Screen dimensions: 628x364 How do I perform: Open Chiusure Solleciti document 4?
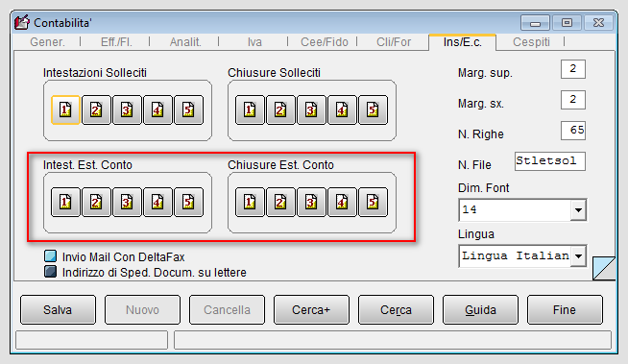pos(343,110)
